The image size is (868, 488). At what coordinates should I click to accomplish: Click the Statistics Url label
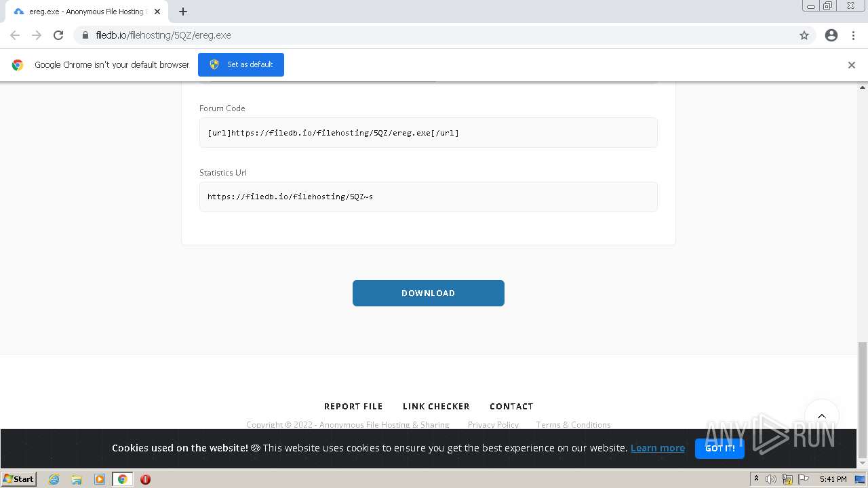point(223,172)
